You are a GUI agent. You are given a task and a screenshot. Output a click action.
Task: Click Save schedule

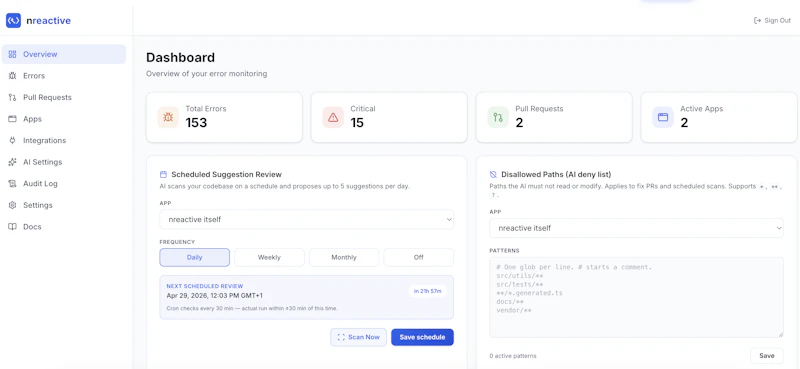pos(422,337)
